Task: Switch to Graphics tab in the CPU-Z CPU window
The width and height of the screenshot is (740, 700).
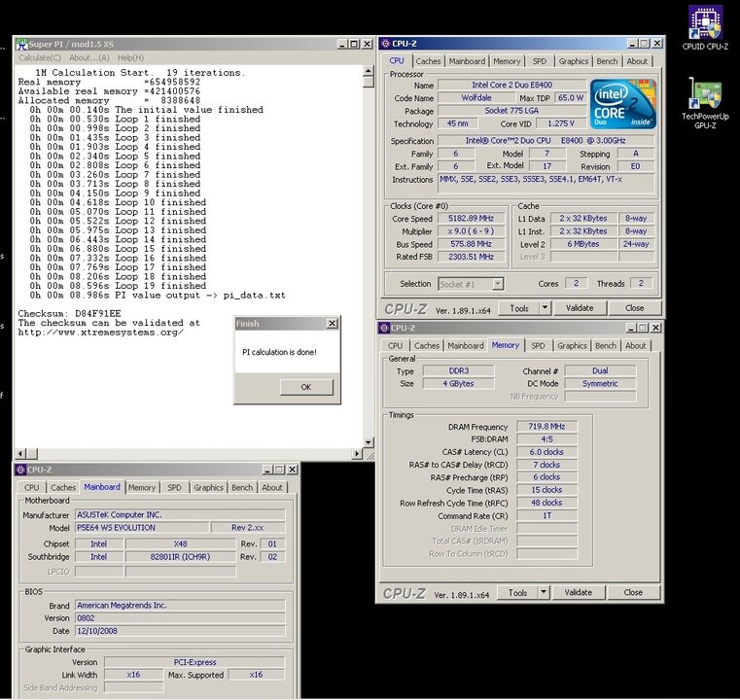Action: 574,61
